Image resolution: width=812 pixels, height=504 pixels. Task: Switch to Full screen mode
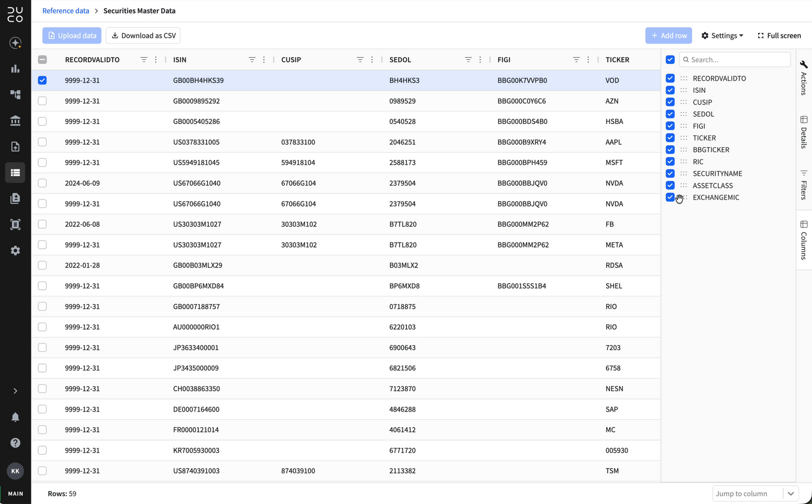[779, 36]
